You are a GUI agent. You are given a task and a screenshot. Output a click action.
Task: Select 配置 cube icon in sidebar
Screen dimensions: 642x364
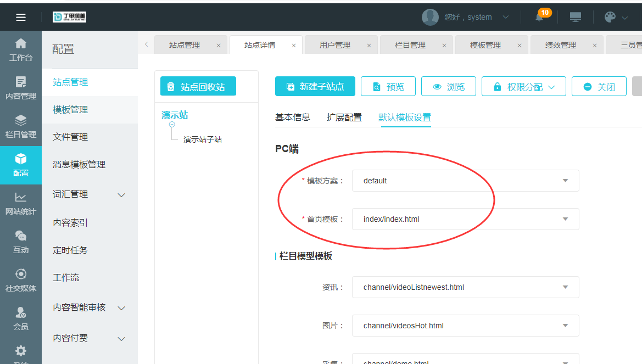(21, 165)
